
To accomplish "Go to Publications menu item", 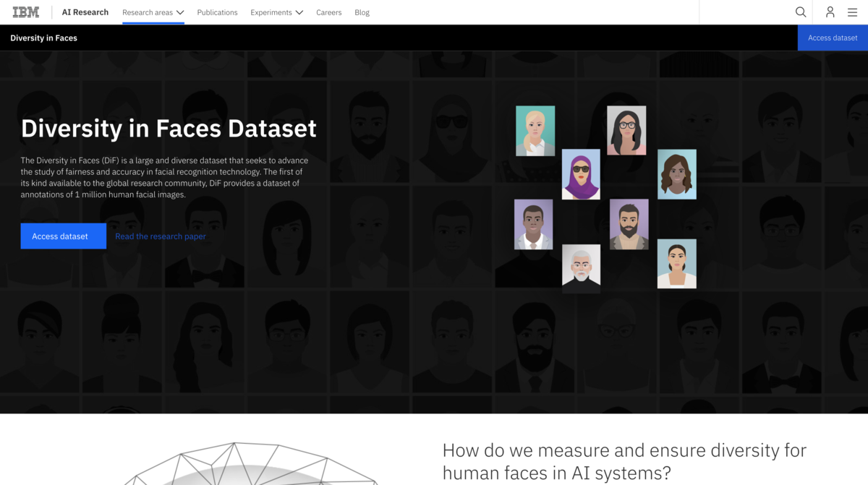I will [217, 12].
